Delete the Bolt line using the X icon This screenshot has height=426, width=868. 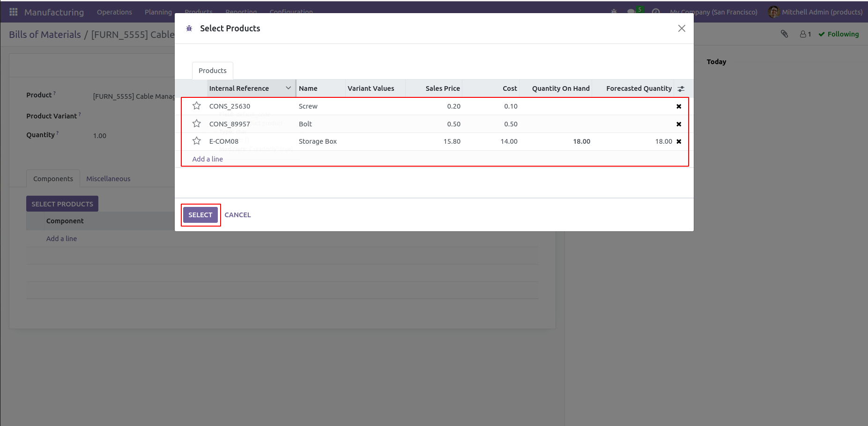point(679,124)
